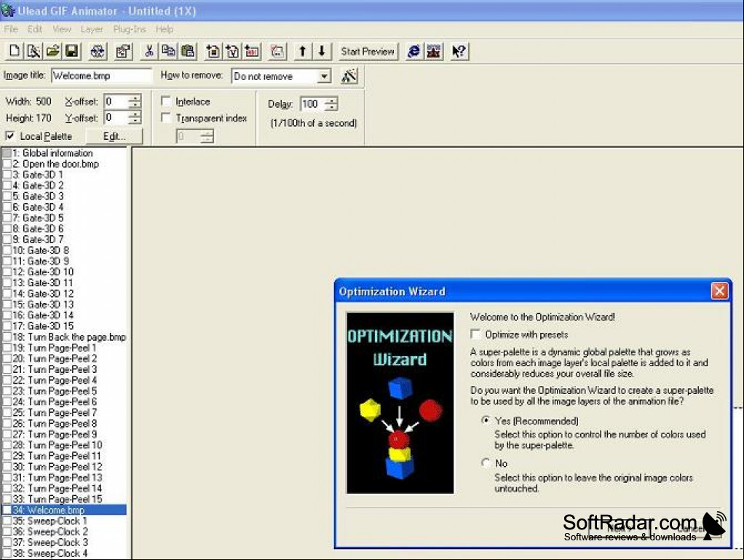Click the icon beside How to remove dropdown
744x560 pixels.
pos(349,76)
